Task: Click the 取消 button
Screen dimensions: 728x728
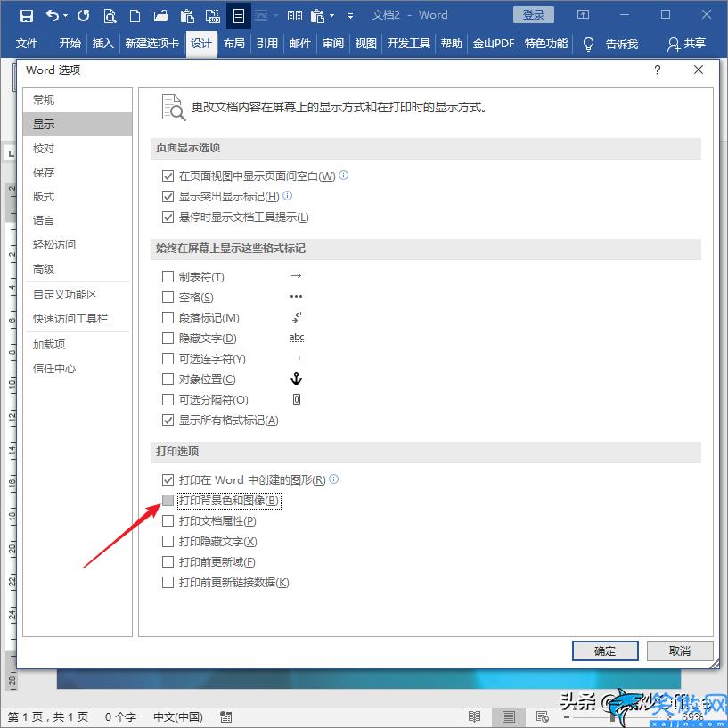Action: coord(679,651)
